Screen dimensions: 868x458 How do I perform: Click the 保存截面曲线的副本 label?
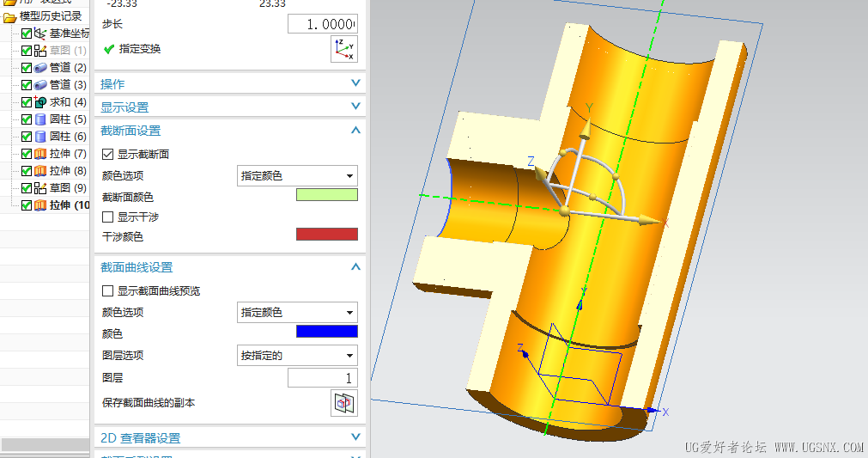pyautogui.click(x=149, y=403)
